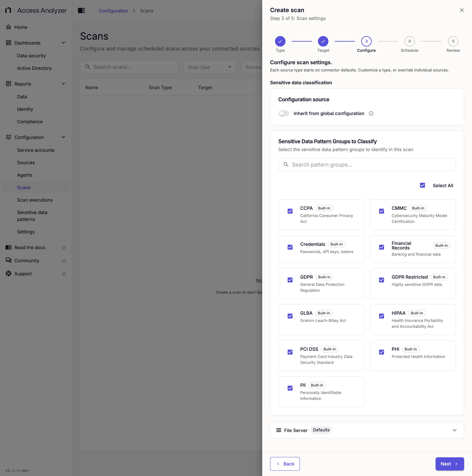Open Agents configuration page

(24, 175)
